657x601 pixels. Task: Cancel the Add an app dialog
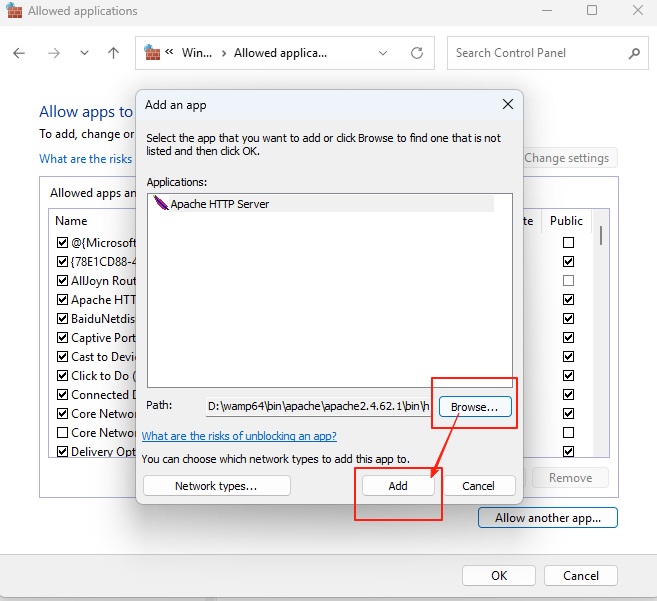pyautogui.click(x=479, y=486)
